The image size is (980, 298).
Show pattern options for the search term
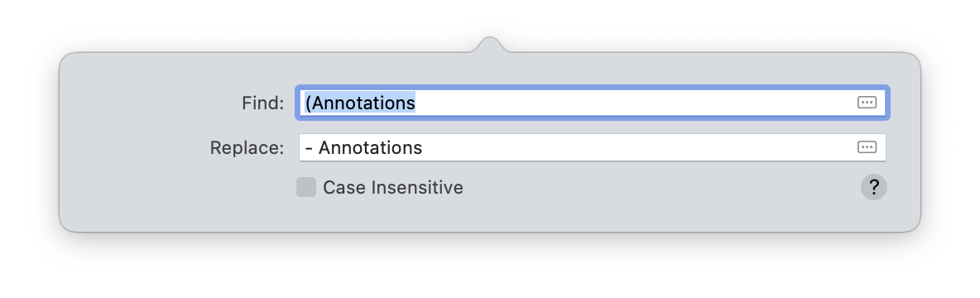[867, 103]
